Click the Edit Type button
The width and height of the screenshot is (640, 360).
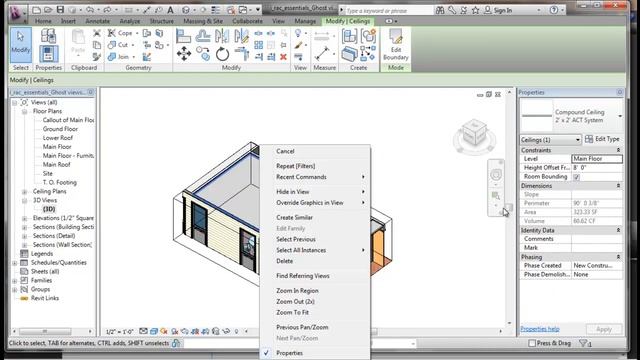(x=602, y=139)
